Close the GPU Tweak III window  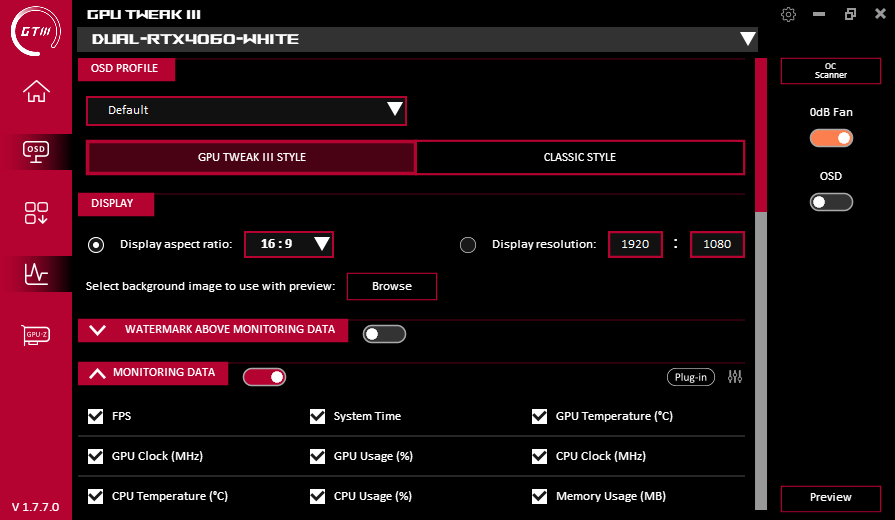pyautogui.click(x=881, y=14)
